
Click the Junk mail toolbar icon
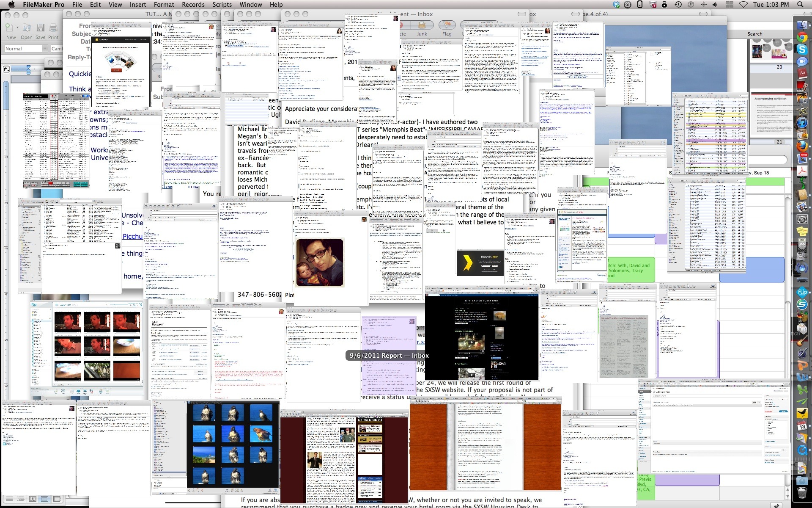(422, 26)
